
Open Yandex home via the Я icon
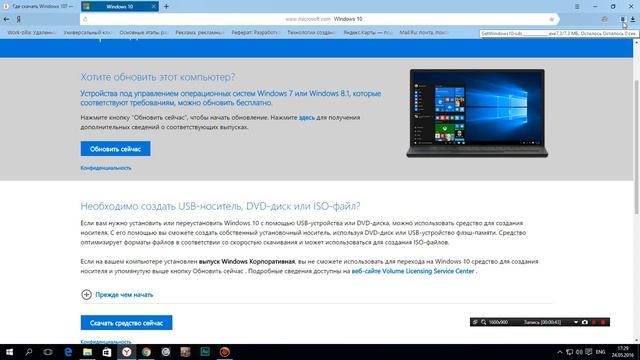tap(18, 19)
